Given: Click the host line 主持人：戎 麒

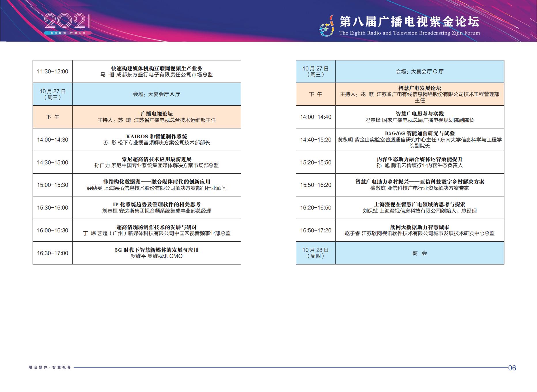Looking at the screenshot, I should [420, 97].
